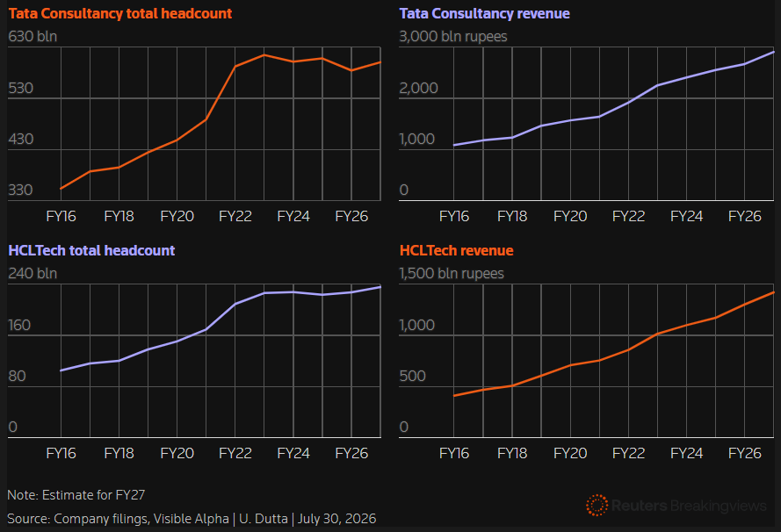Click the '80' label on HCLTech headcount chart
Image resolution: width=781 pixels, height=532 pixels.
(17, 377)
